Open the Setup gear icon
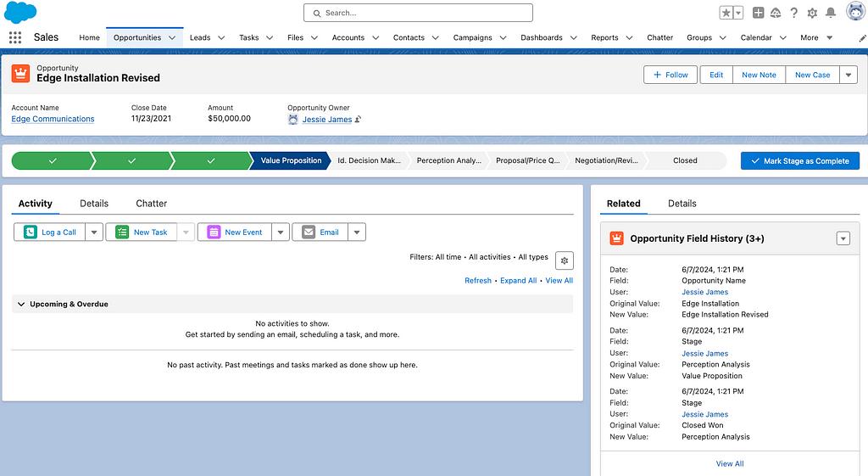This screenshot has height=476, width=868. point(812,13)
